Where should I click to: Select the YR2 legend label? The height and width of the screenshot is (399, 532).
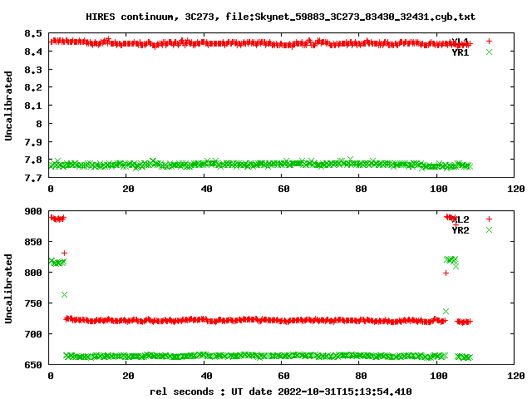461,230
